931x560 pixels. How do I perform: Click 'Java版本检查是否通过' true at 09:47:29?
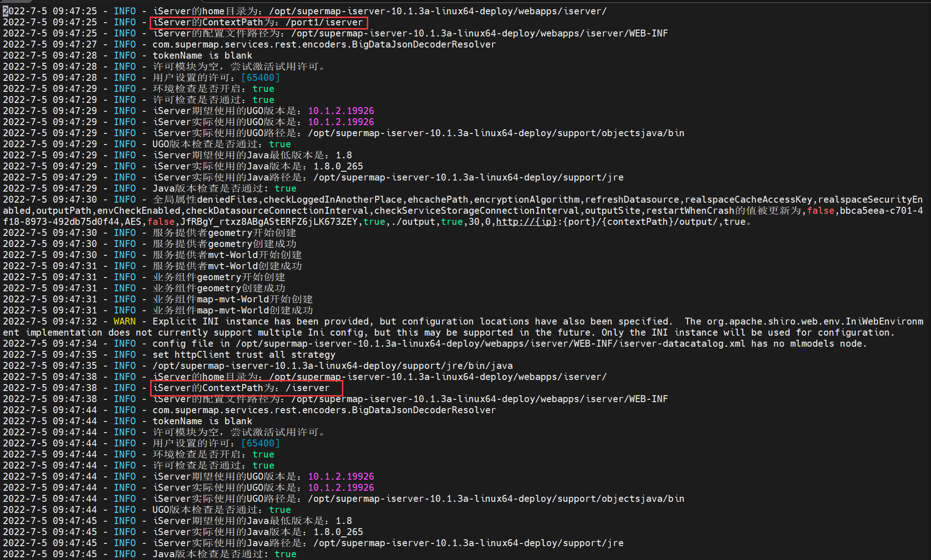click(286, 188)
